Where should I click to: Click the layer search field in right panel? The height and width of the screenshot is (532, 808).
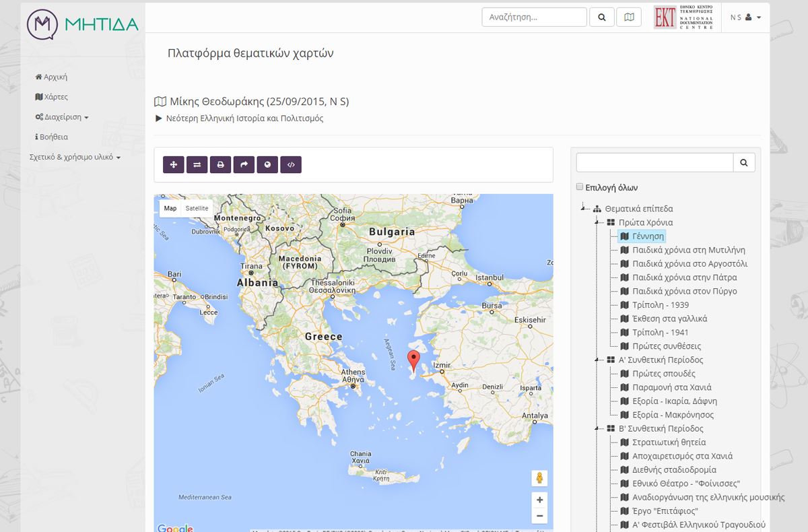click(x=654, y=162)
